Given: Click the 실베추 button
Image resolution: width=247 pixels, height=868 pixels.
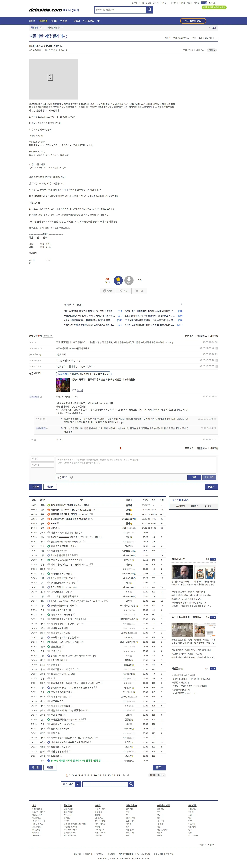Looking at the screenshot, I should click(108, 291).
